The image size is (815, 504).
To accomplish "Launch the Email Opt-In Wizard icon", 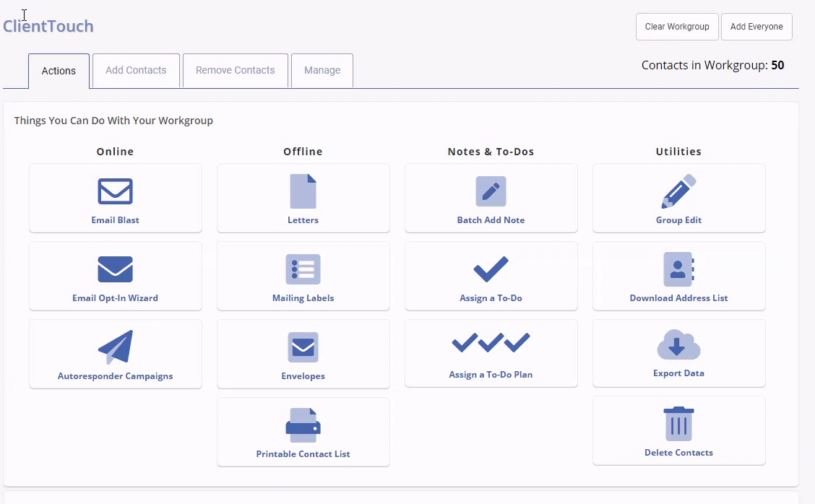I will [116, 269].
